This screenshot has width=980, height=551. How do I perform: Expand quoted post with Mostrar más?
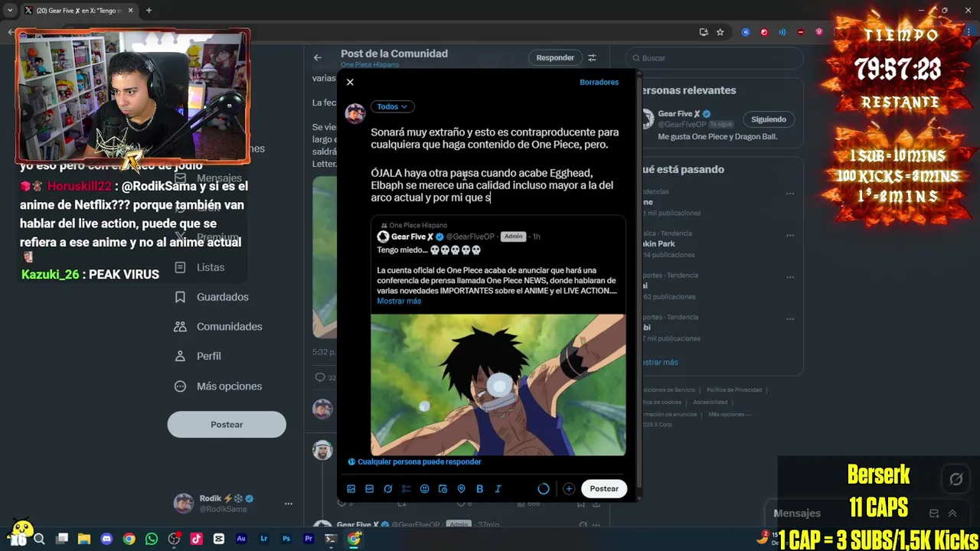pos(399,301)
